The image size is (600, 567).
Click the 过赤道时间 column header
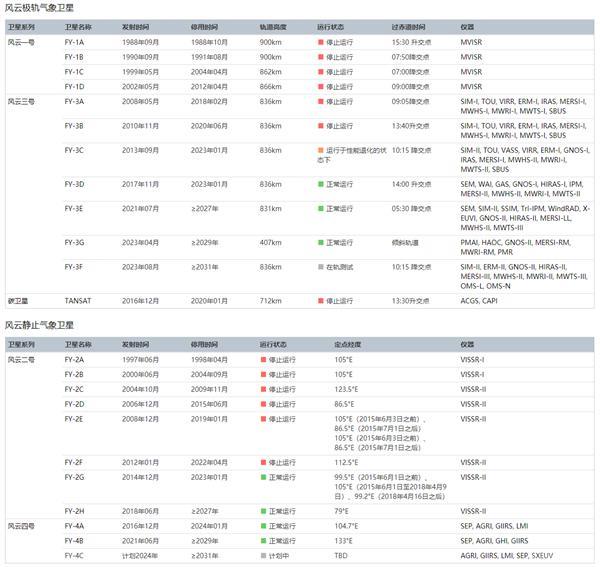pos(410,28)
